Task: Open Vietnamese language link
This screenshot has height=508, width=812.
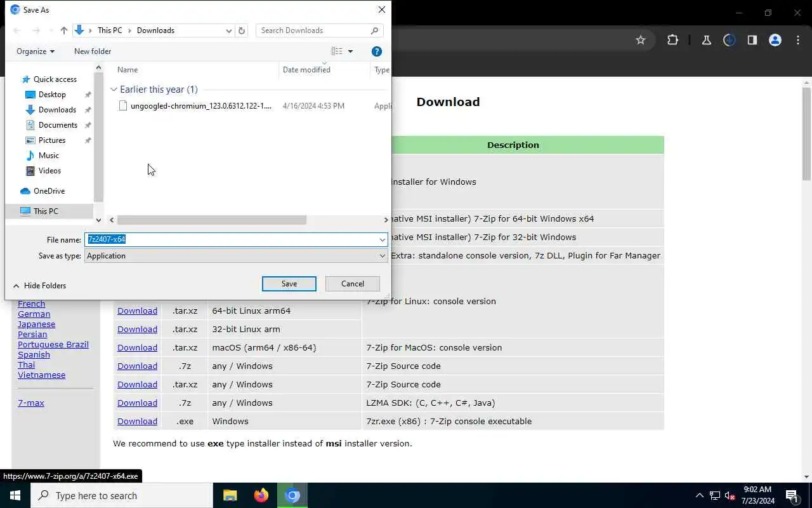Action: [41, 375]
